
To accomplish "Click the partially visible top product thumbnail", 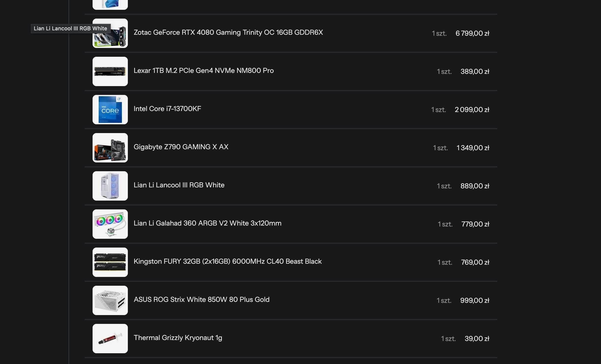I will (110, 4).
